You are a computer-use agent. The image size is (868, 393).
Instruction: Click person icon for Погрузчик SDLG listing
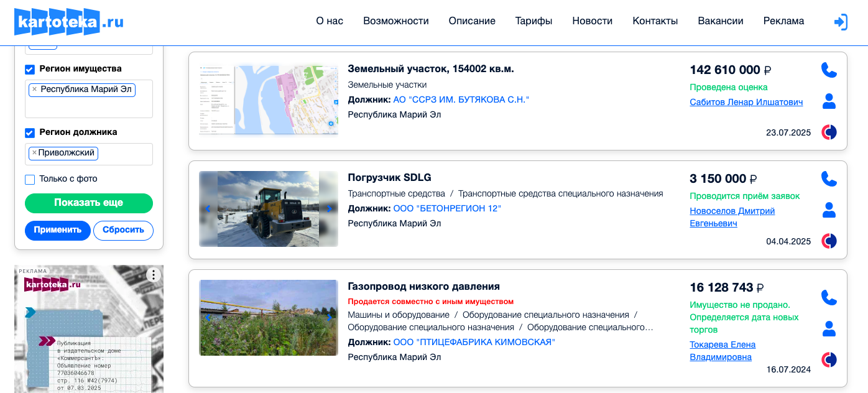(829, 210)
